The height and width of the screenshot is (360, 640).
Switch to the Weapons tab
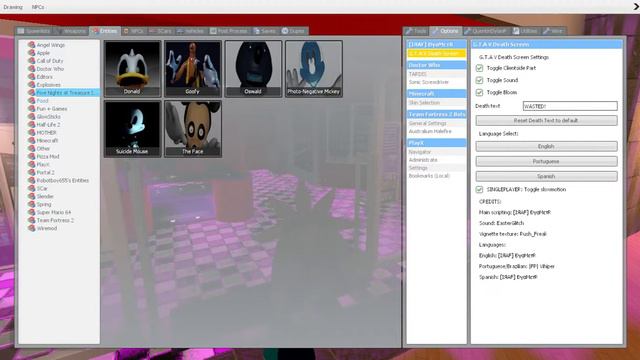coord(71,31)
